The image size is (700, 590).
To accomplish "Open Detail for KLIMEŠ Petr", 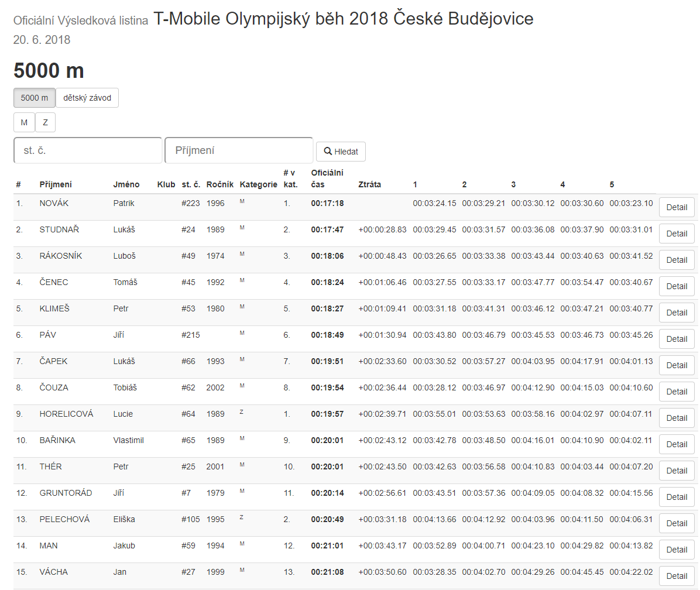I will (x=677, y=313).
